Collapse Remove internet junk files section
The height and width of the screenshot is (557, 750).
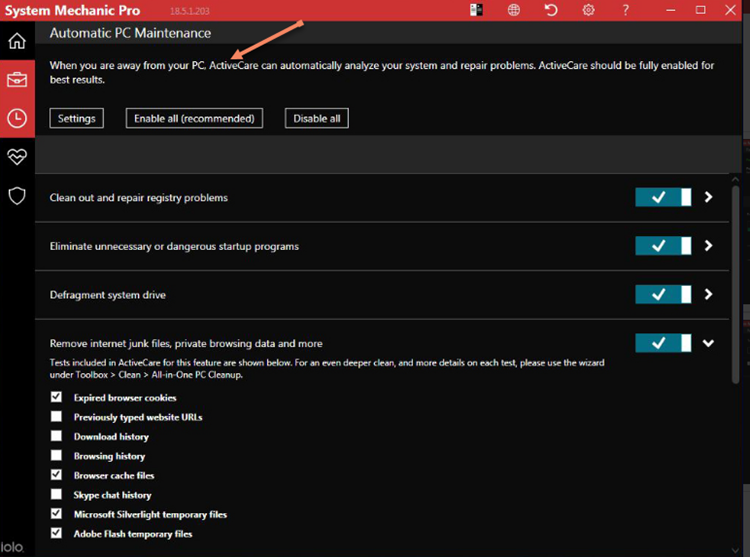708,343
